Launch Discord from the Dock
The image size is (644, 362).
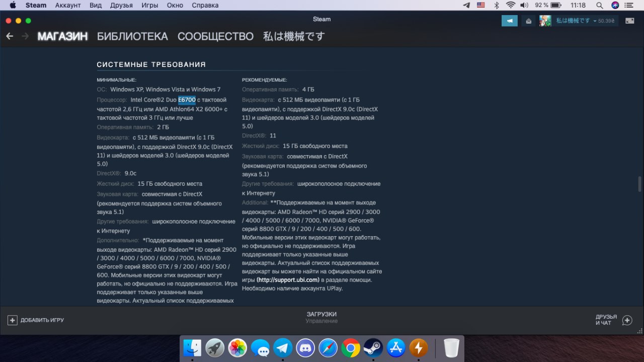(x=305, y=348)
